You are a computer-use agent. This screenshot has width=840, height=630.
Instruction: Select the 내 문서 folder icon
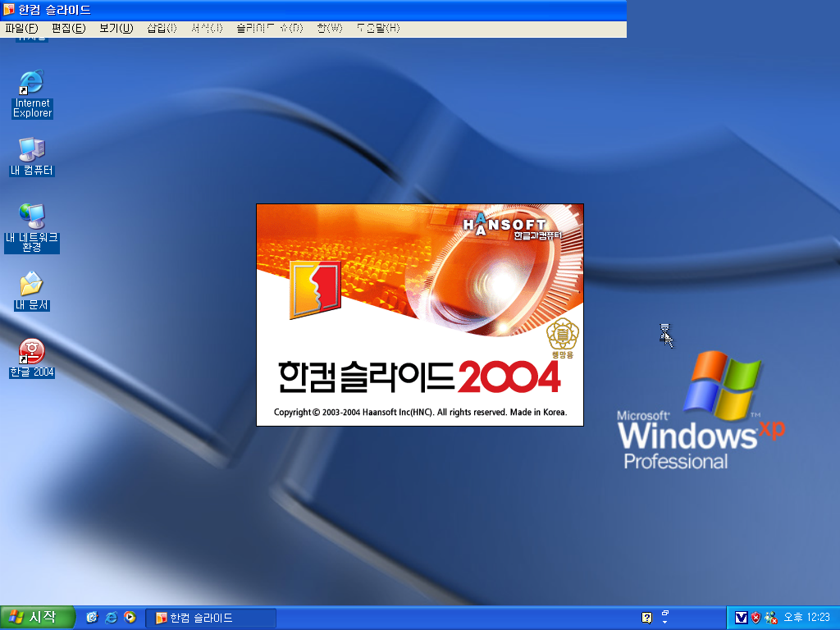32,291
